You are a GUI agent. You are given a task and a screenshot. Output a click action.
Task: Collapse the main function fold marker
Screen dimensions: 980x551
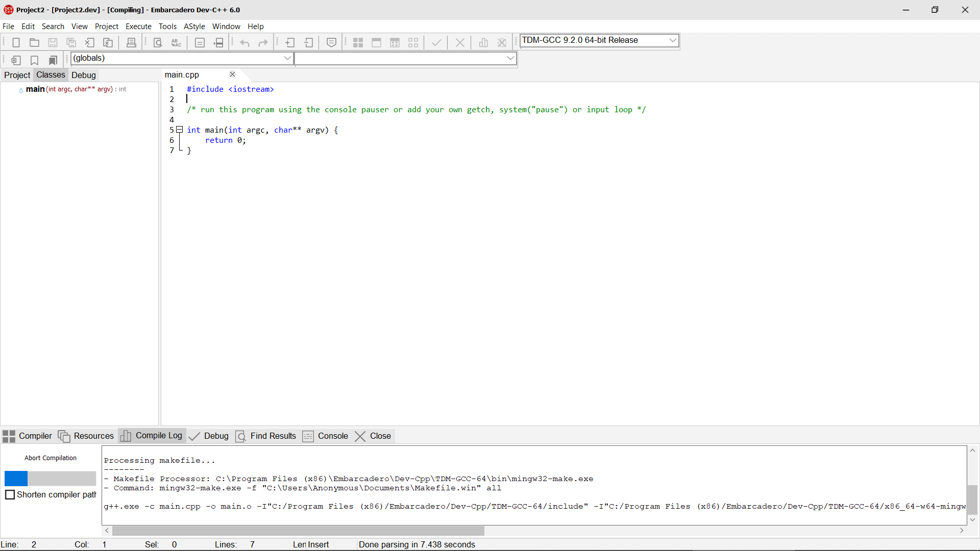click(x=180, y=130)
